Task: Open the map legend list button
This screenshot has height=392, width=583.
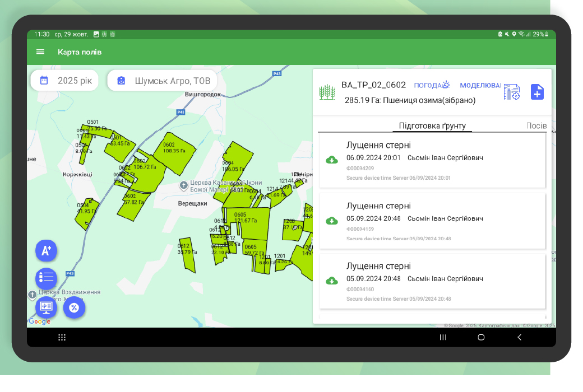Action: (46, 278)
